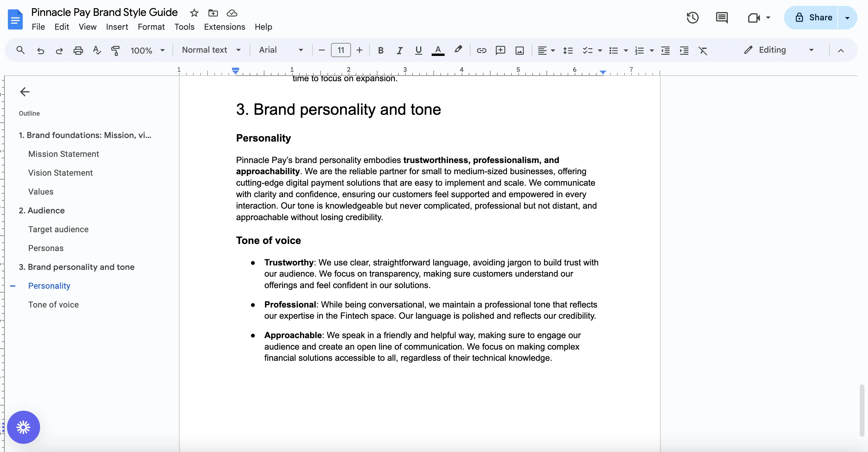Click the Share button

(813, 18)
